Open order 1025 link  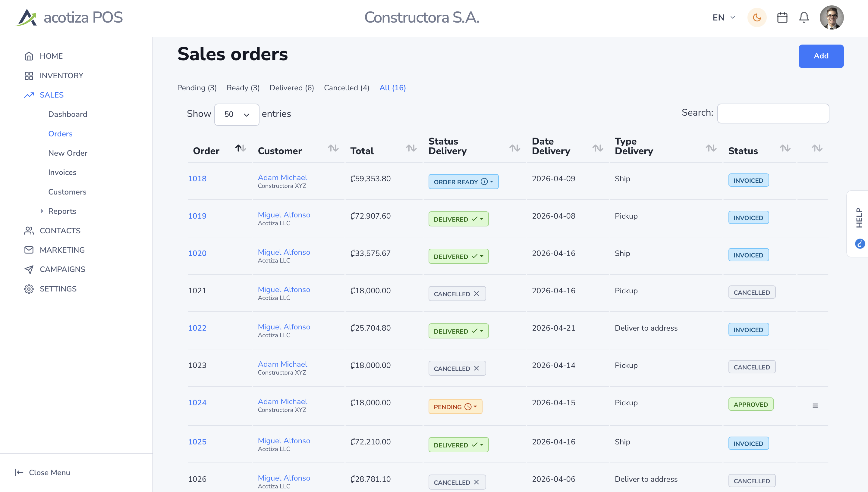(x=197, y=442)
